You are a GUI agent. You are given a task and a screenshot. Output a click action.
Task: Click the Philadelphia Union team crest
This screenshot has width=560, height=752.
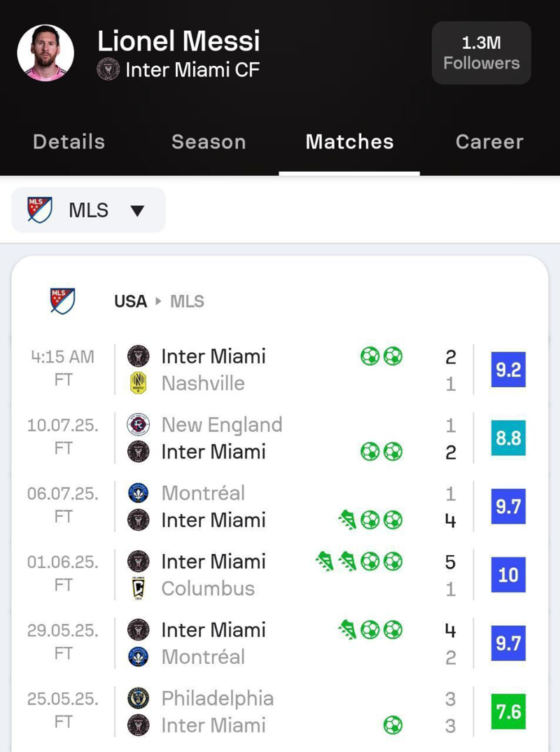pyautogui.click(x=139, y=698)
